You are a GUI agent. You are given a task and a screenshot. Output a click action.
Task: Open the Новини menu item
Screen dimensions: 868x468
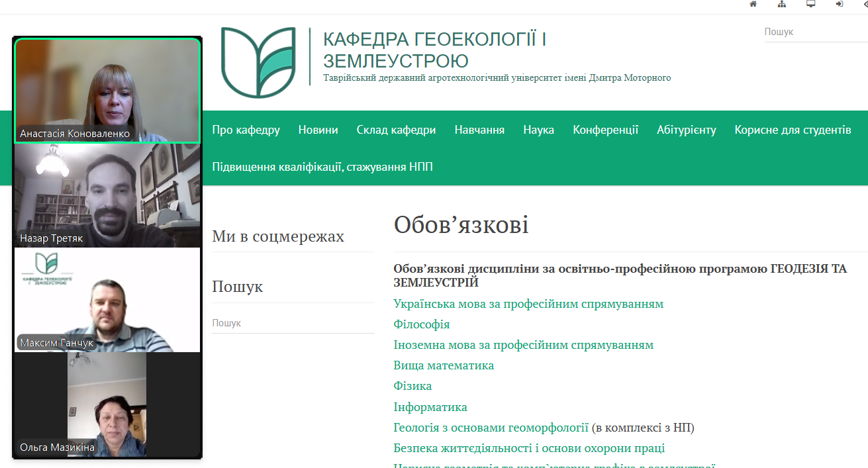(318, 130)
